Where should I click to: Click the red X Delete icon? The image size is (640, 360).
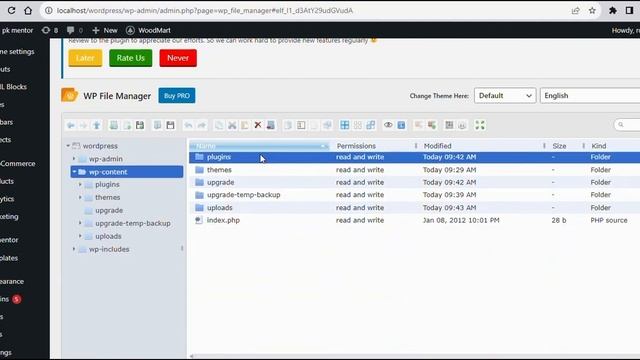tap(258, 125)
